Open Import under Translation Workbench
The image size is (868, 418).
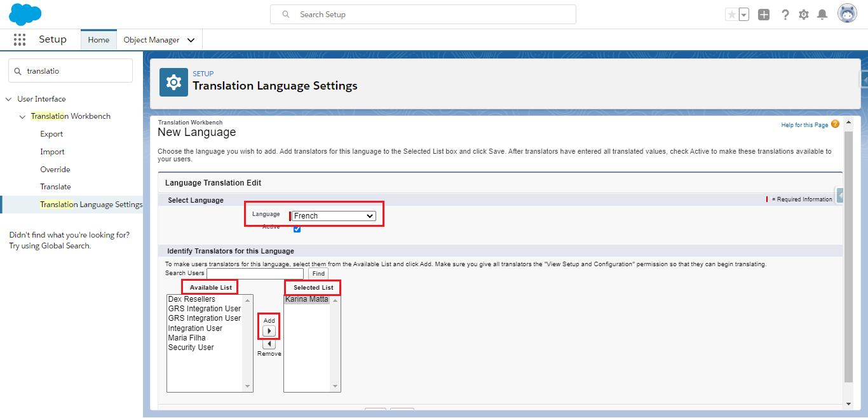click(52, 152)
